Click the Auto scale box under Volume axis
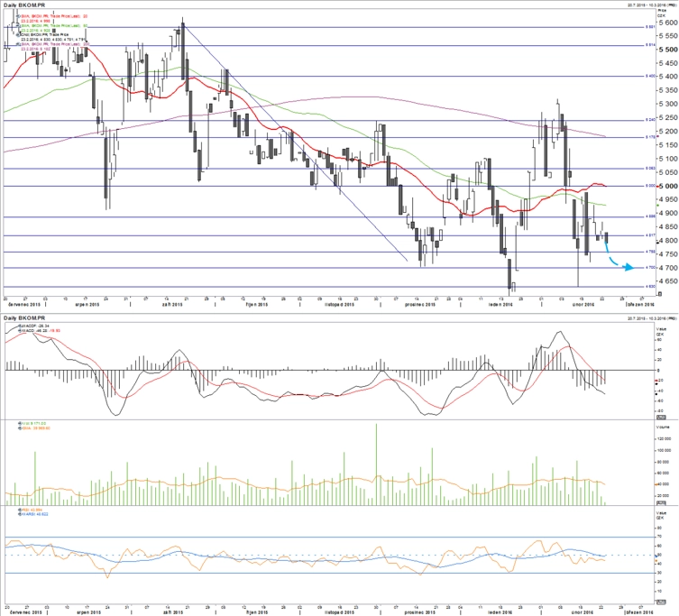The width and height of the screenshot is (679, 616). [x=661, y=503]
